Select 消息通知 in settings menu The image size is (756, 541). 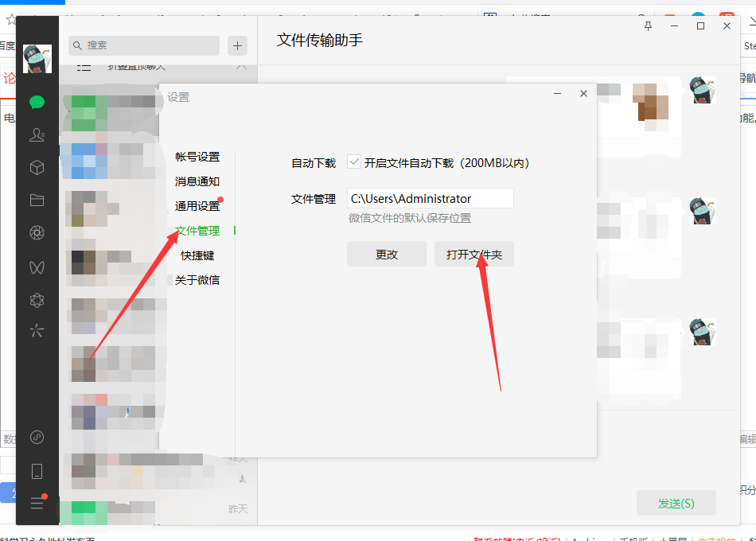pyautogui.click(x=197, y=181)
